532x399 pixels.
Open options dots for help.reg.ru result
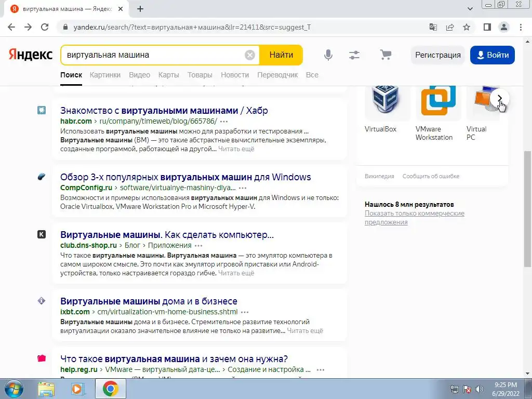(320, 370)
